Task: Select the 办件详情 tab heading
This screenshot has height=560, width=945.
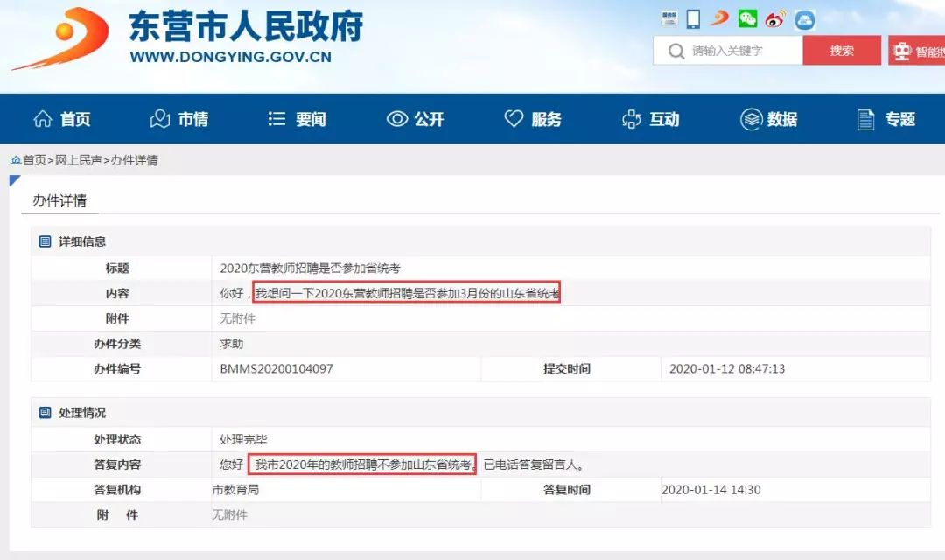Action: click(59, 200)
